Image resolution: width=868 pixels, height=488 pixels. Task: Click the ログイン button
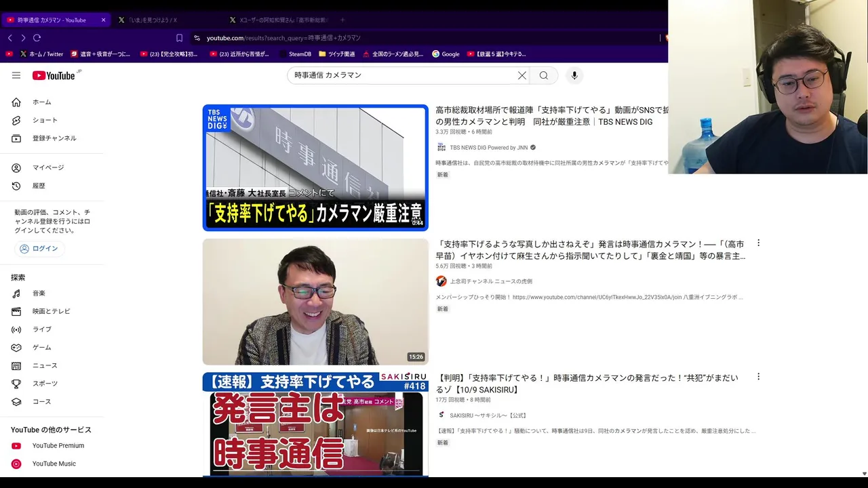(39, 249)
